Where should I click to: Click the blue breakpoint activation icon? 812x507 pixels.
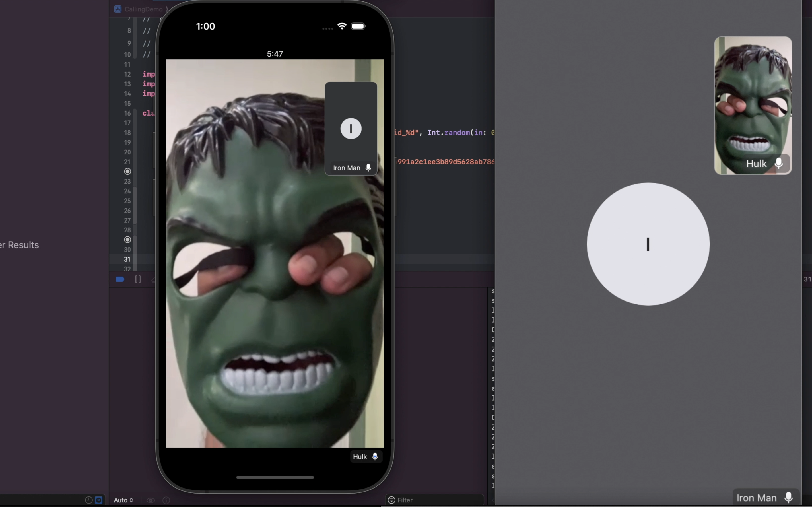[x=120, y=279]
